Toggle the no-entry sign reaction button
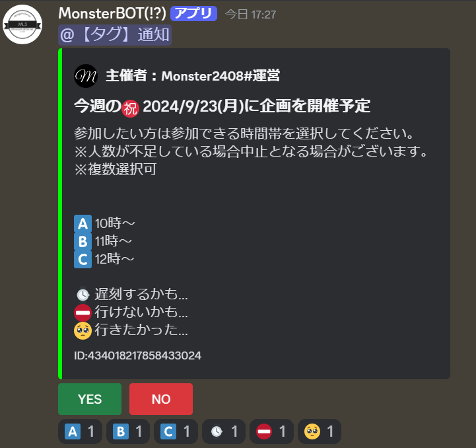Screen dimensions: 476x448 pos(271,431)
